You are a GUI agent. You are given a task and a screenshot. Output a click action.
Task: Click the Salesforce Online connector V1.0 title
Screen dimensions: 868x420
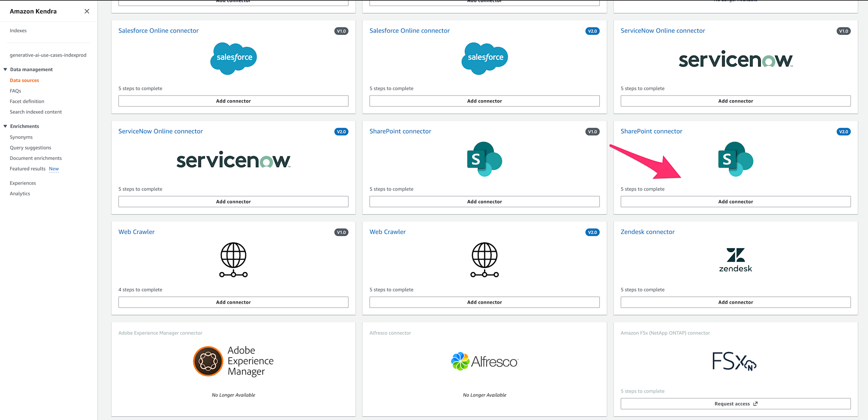pyautogui.click(x=158, y=31)
